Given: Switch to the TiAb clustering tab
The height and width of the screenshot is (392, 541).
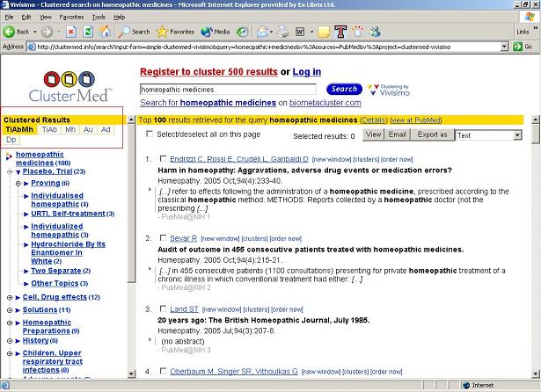Looking at the screenshot, I should click(49, 129).
